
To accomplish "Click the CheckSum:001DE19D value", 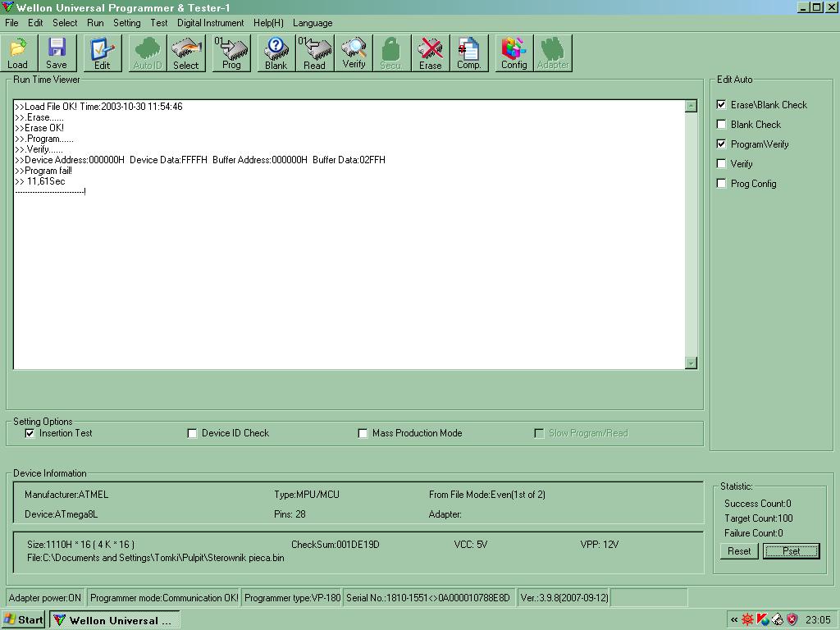I will [x=336, y=545].
